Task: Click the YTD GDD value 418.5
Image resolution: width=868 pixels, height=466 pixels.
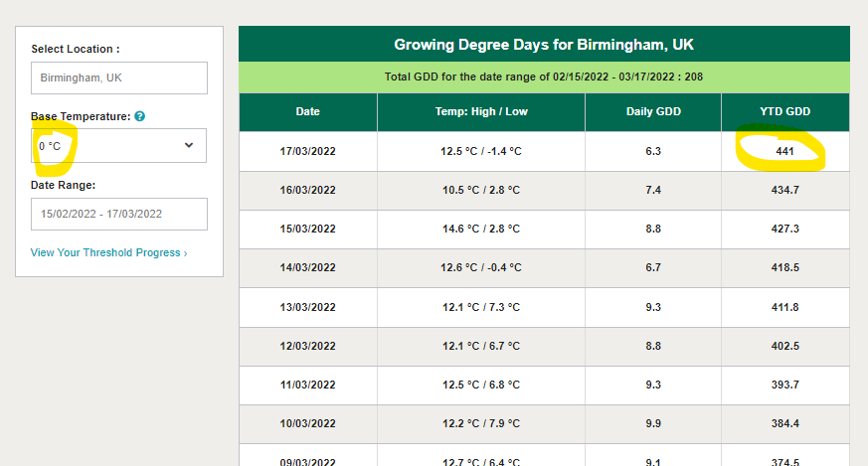Action: click(x=785, y=267)
